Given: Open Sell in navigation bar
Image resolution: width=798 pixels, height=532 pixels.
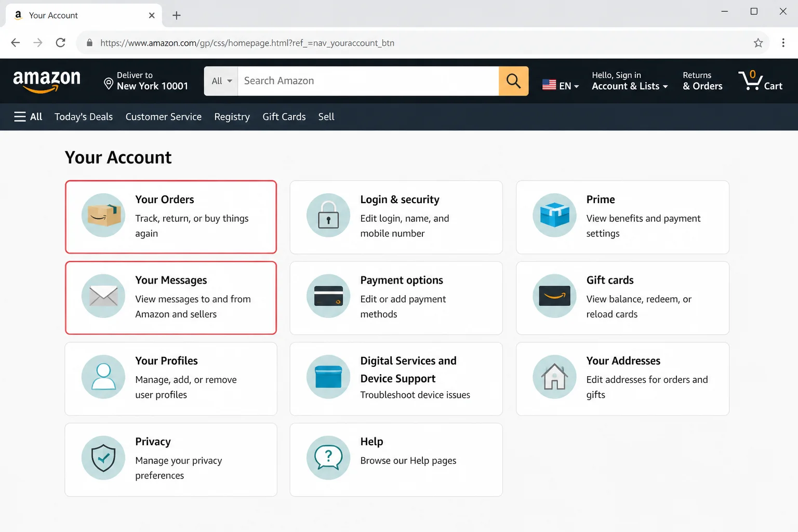Looking at the screenshot, I should click(x=326, y=117).
